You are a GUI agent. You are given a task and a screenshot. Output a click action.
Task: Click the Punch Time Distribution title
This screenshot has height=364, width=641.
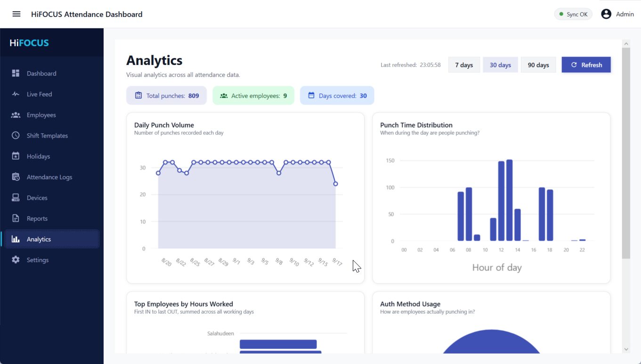click(416, 125)
